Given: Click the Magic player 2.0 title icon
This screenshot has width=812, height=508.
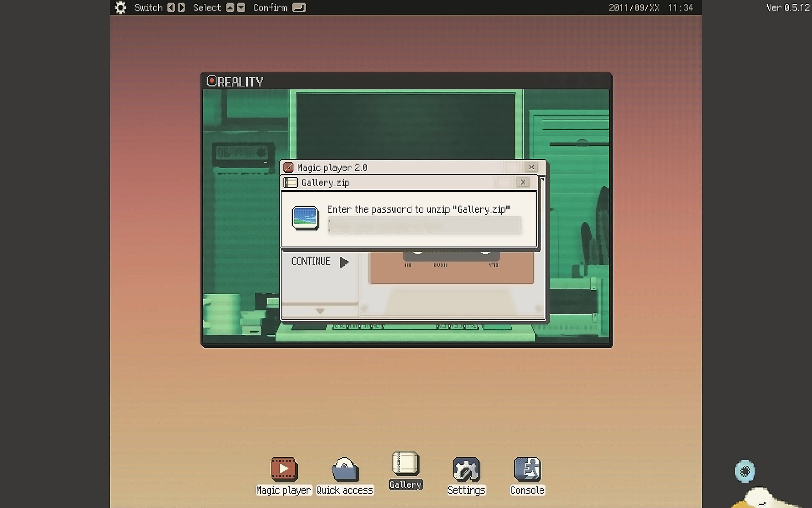Looking at the screenshot, I should 288,167.
